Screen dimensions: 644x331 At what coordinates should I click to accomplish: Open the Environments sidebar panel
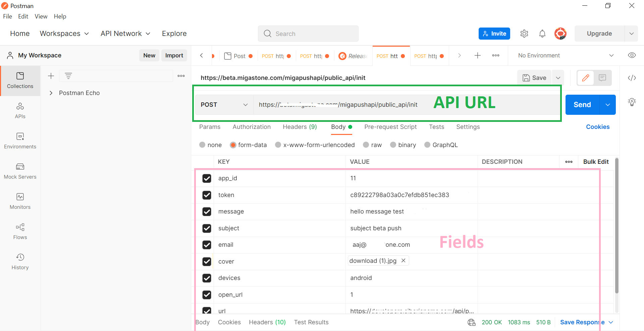(20, 141)
